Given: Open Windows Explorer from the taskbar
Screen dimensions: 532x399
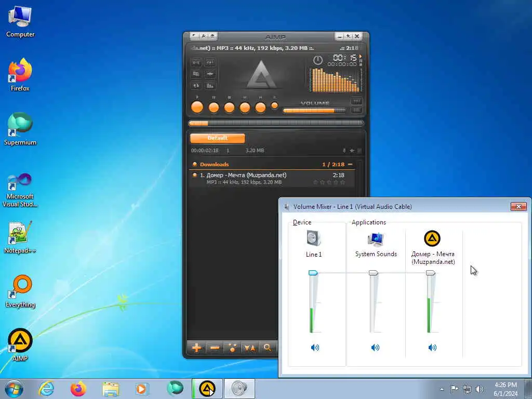Looking at the screenshot, I should click(x=110, y=389).
